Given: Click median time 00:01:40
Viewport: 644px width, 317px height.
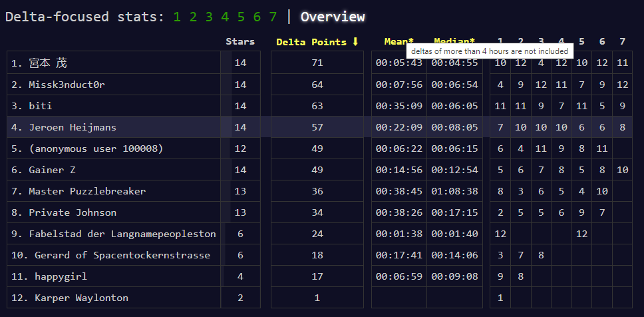Looking at the screenshot, I should coord(454,234).
